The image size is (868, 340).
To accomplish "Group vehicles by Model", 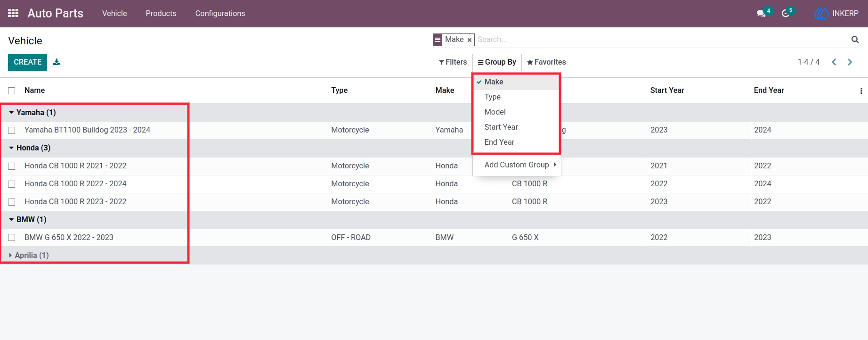I will coord(517,112).
